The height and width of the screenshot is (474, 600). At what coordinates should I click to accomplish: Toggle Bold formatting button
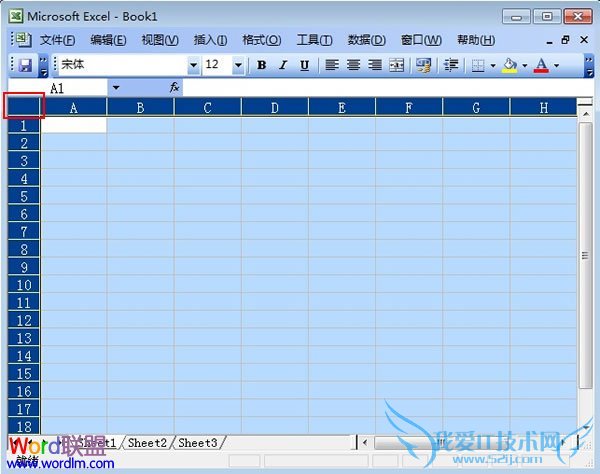(x=262, y=65)
